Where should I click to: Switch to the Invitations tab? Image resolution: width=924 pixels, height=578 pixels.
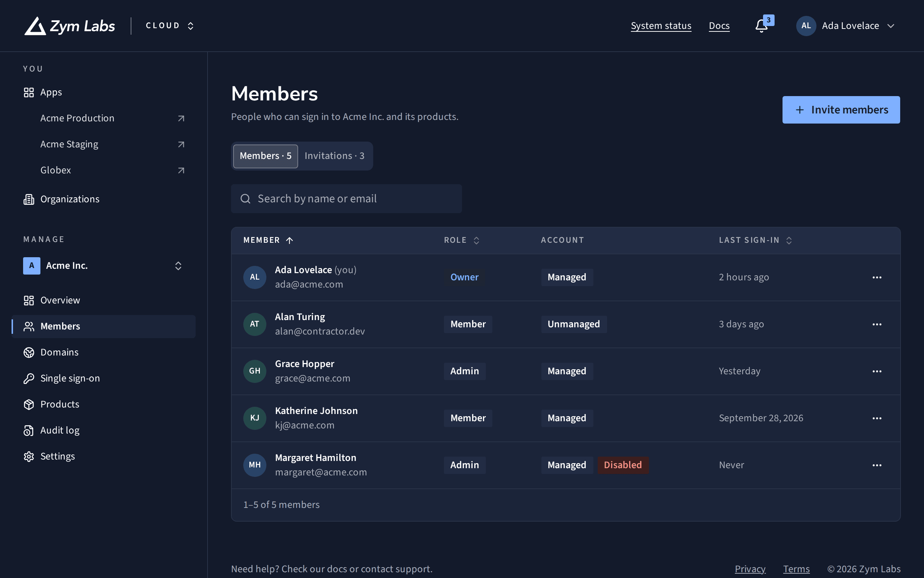pos(334,156)
